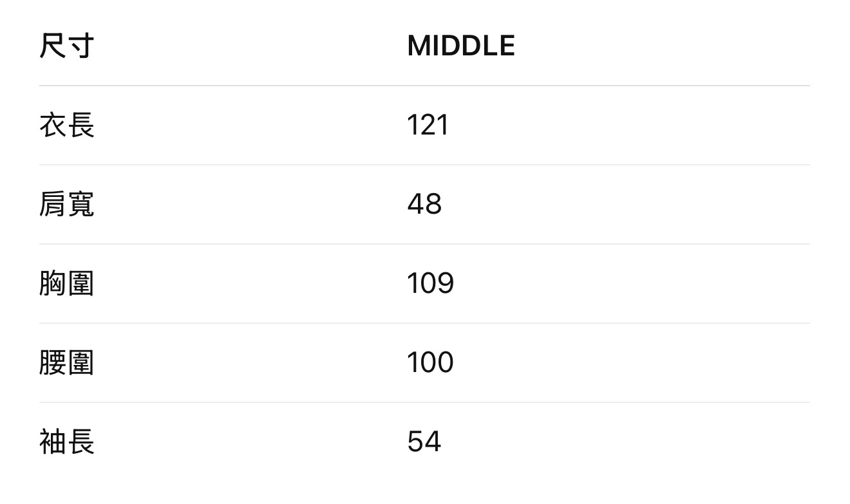Click the 尺寸 header cell
The image size is (850, 504).
[x=66, y=46]
